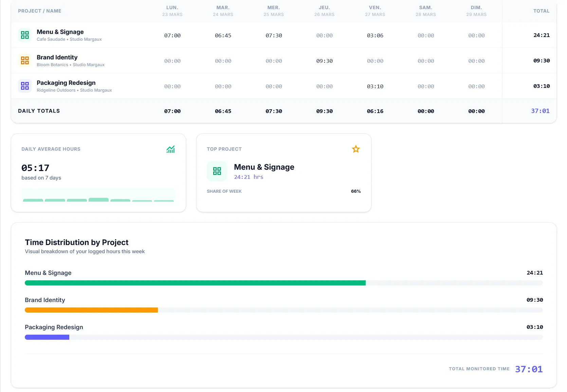Click the orange Brand Identity project icon
The height and width of the screenshot is (392, 567).
point(25,60)
